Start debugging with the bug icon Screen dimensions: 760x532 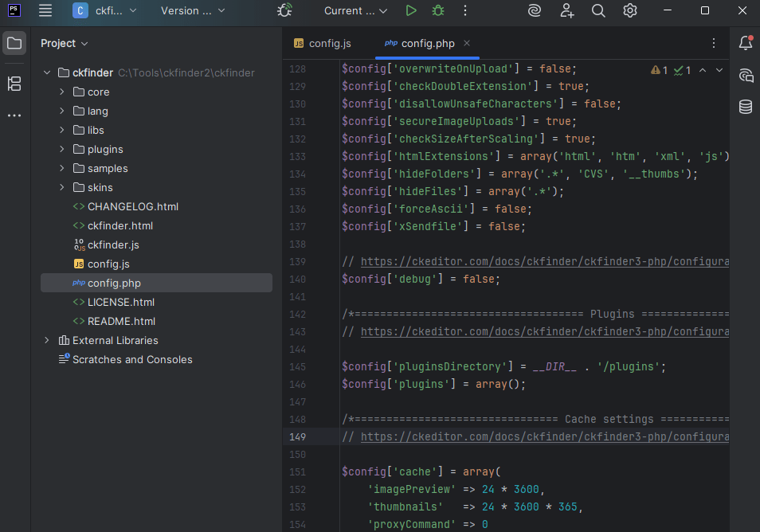coord(438,10)
